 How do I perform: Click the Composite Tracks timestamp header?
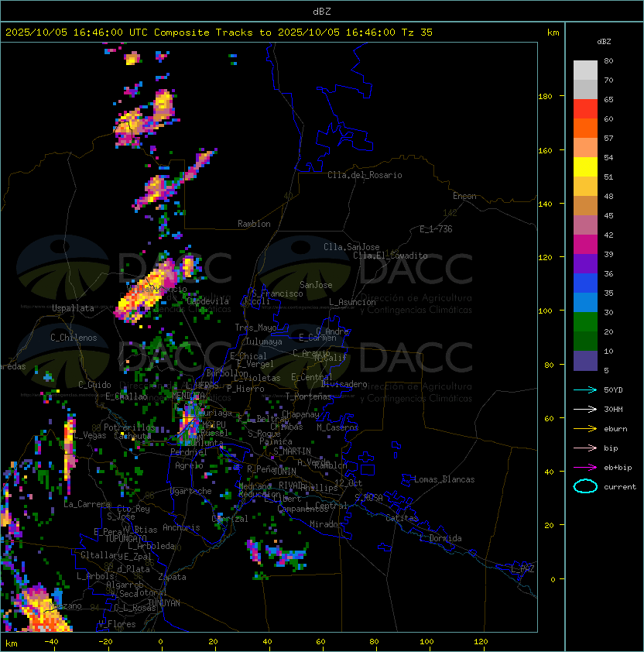219,33
